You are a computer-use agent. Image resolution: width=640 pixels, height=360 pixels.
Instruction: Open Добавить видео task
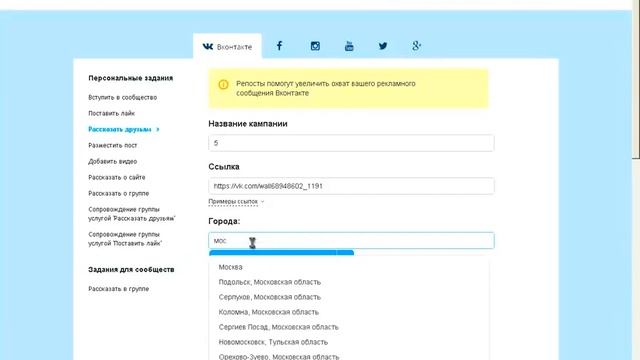tap(113, 161)
